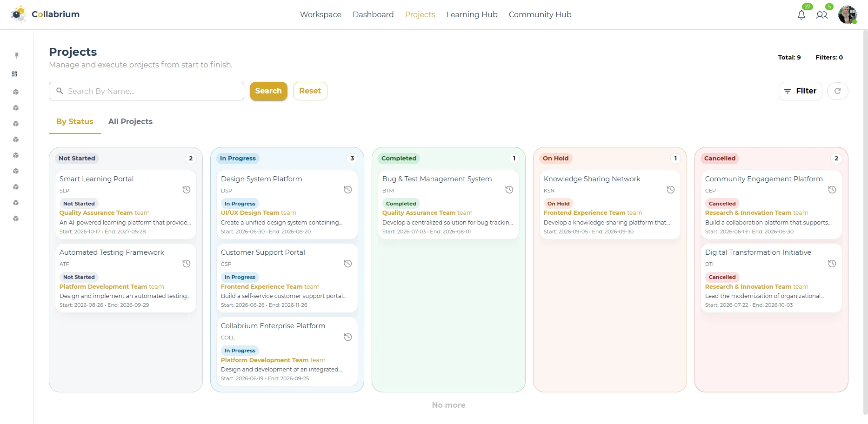Open the Knowledge Sharing Network card title

coord(592,179)
